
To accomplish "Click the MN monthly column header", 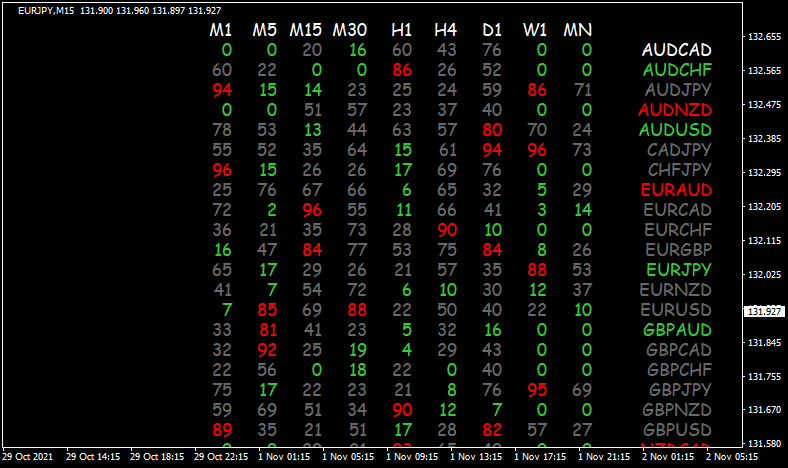I will point(578,30).
